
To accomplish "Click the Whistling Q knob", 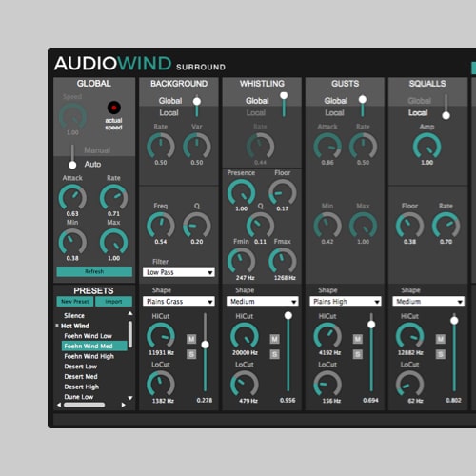I will point(260,226).
